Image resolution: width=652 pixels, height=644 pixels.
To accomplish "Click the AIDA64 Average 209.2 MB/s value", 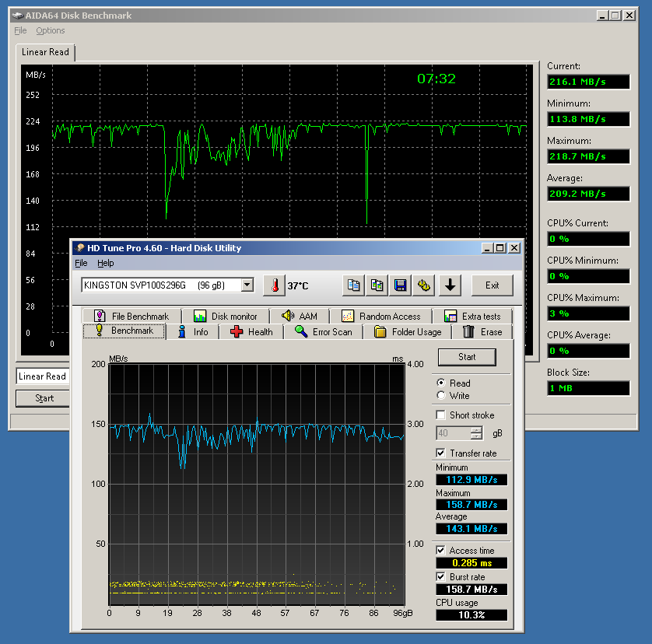I will click(x=588, y=194).
